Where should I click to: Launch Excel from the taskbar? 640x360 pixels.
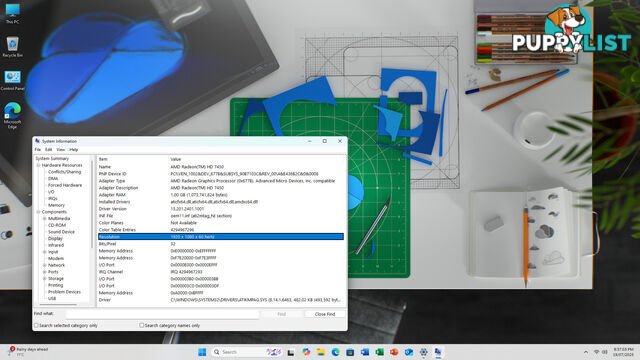[379, 352]
